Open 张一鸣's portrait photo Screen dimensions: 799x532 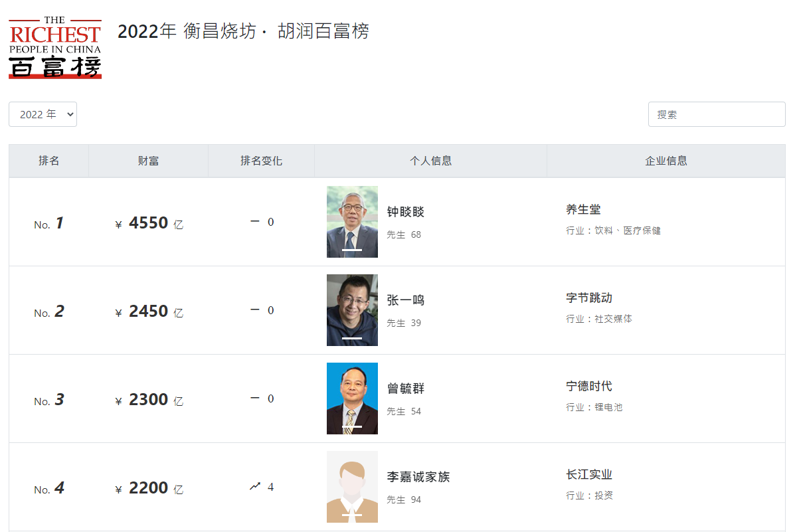352,310
